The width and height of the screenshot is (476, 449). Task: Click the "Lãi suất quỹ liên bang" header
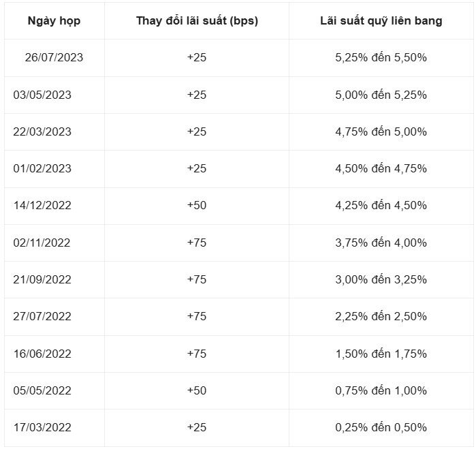coord(381,20)
